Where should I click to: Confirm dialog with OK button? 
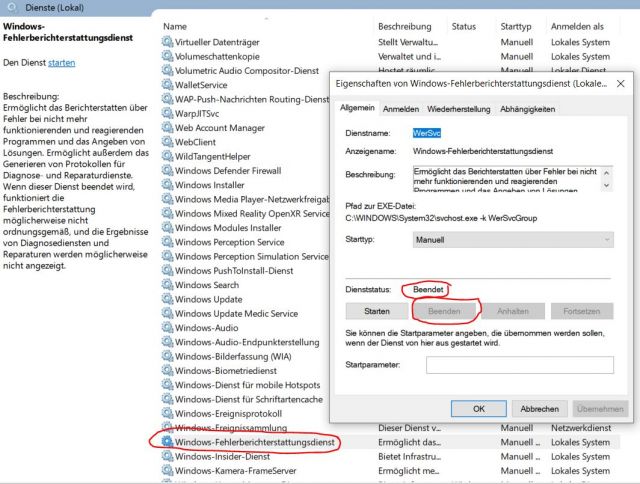pyautogui.click(x=478, y=409)
